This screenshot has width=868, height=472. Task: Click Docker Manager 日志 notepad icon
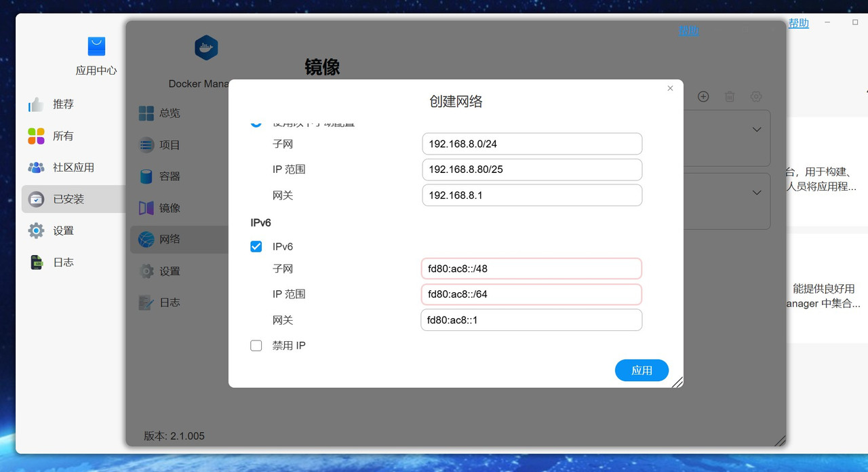coord(146,302)
